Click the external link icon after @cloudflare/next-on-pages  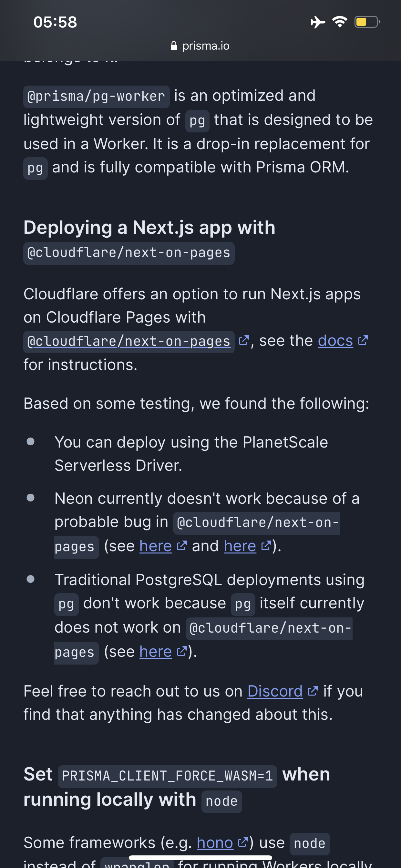pyautogui.click(x=244, y=341)
